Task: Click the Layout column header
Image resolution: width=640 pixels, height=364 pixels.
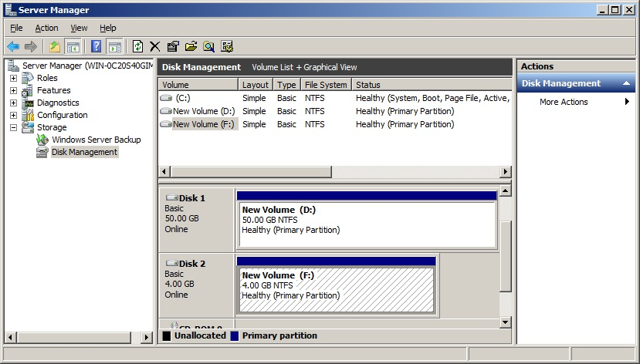Action: (256, 85)
